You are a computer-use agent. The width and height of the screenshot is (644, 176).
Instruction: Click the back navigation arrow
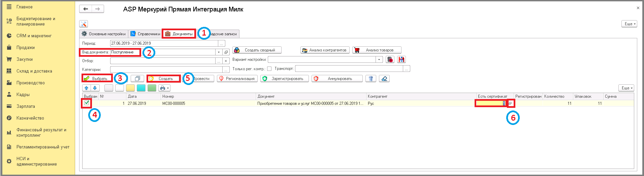click(x=86, y=9)
